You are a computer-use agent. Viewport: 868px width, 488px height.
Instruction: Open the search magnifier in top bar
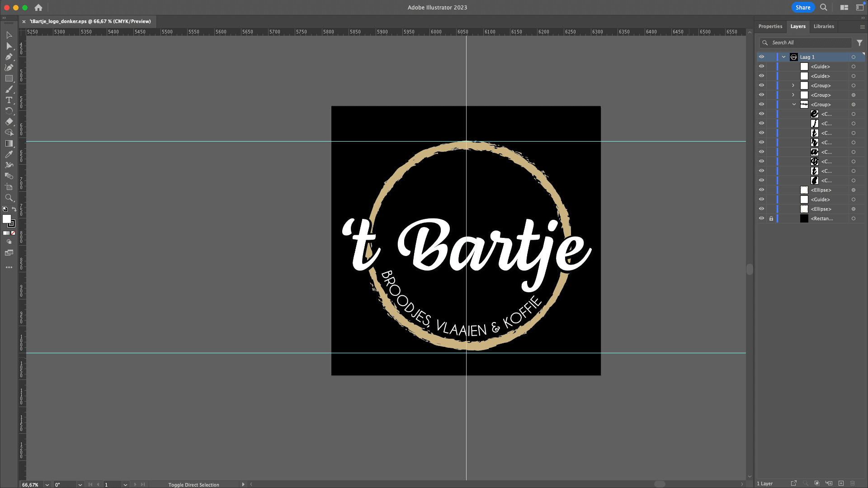coord(824,7)
